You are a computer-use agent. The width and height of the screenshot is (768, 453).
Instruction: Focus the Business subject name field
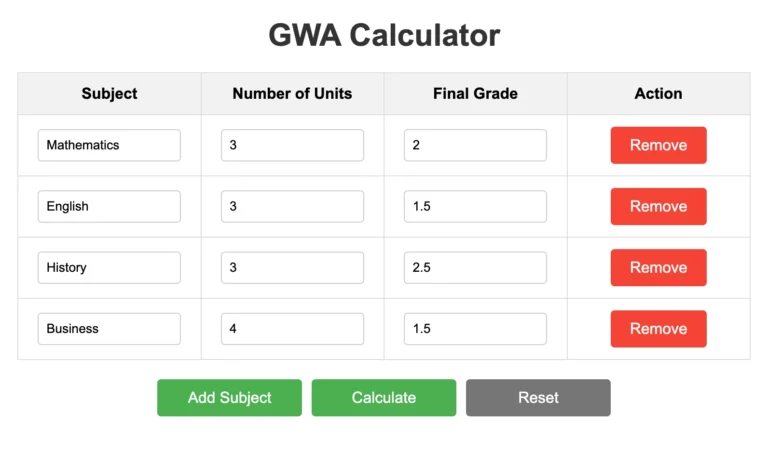point(109,329)
